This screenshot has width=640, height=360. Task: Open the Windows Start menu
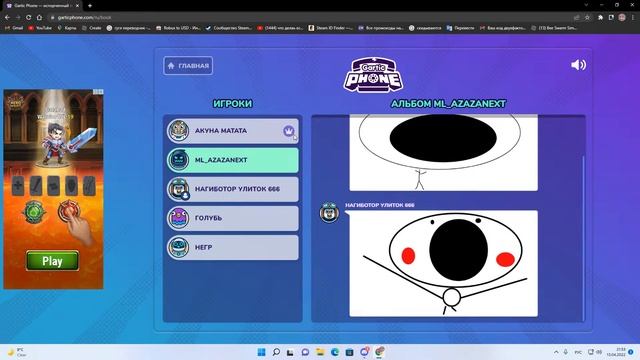[x=261, y=352]
